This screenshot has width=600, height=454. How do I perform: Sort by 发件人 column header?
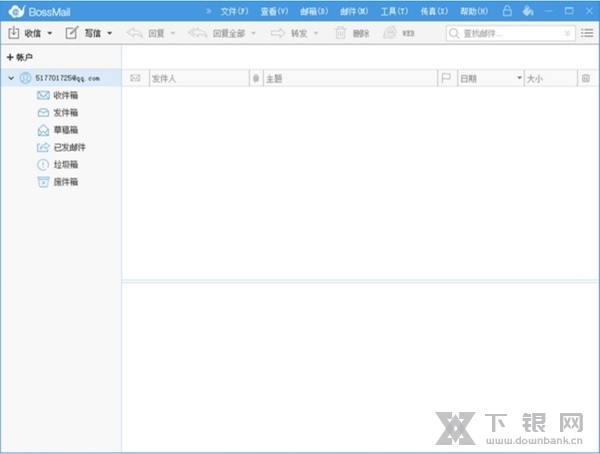click(199, 78)
